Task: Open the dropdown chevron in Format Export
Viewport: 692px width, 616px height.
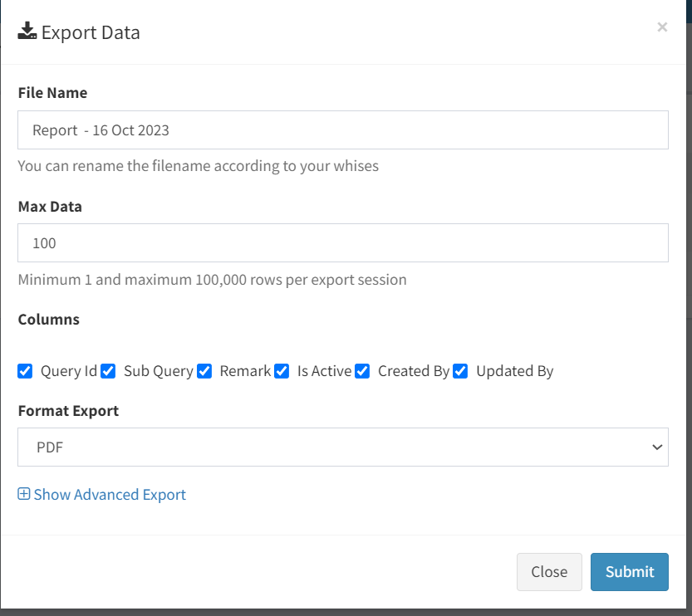Action: point(657,447)
